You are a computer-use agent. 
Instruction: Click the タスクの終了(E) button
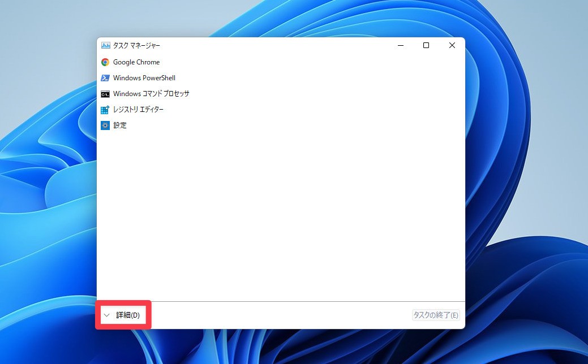[436, 315]
